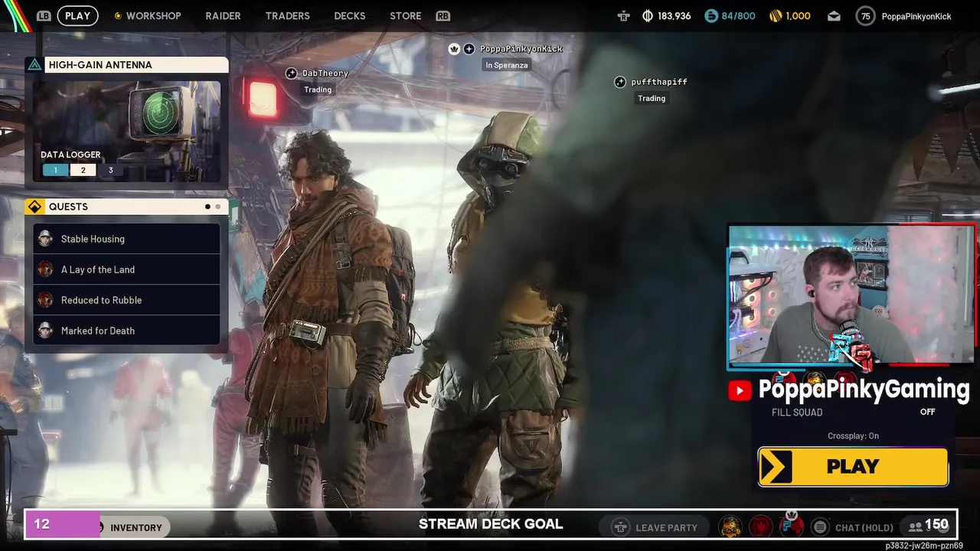Image resolution: width=980 pixels, height=551 pixels.
Task: Click the Quests panel header label
Action: [68, 207]
